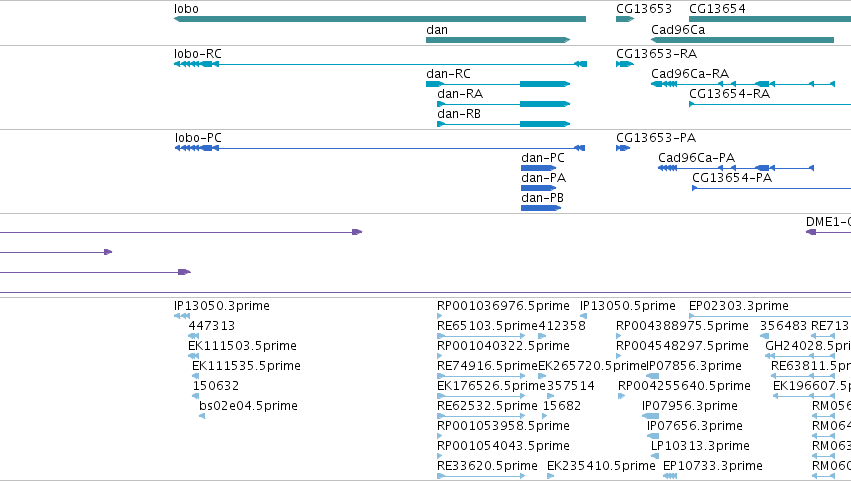Click the RP001054043.5prime label
Image resolution: width=851 pixels, height=481 pixels.
[x=503, y=446]
